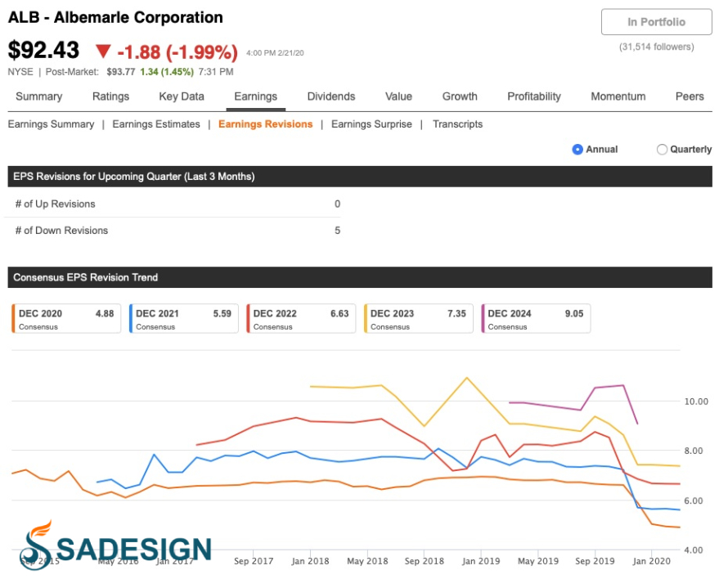Open the Profitability tab
728x579 pixels.
click(x=534, y=96)
